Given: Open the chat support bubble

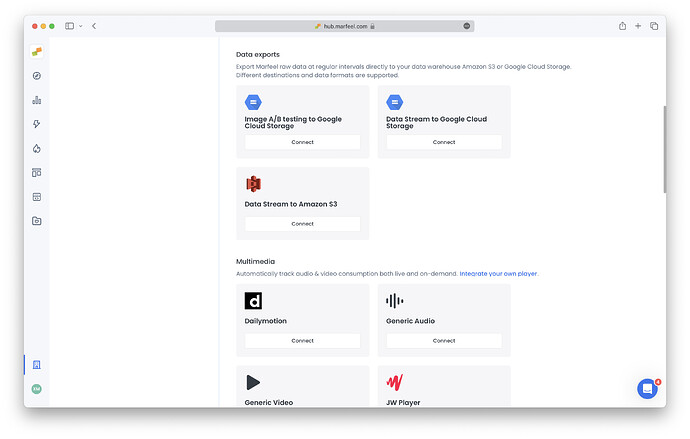Looking at the screenshot, I should tap(647, 388).
